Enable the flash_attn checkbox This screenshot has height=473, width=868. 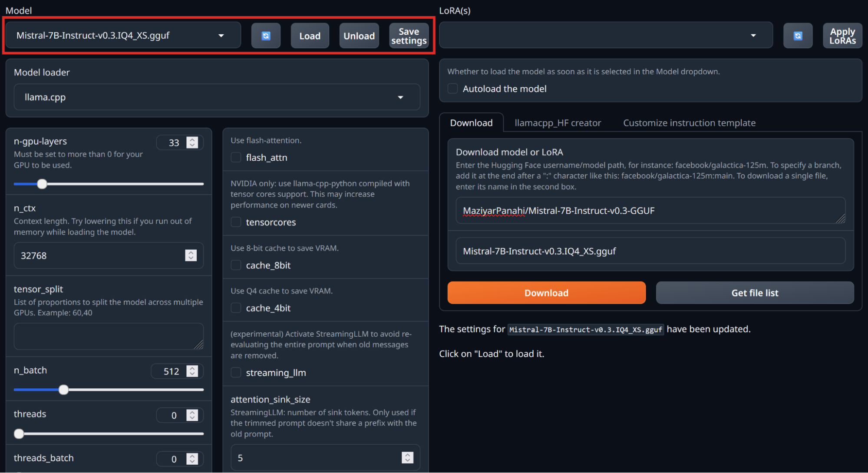tap(236, 157)
